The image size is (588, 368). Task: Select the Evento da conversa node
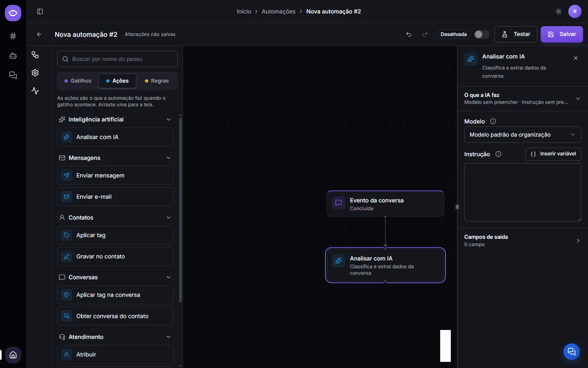385,204
